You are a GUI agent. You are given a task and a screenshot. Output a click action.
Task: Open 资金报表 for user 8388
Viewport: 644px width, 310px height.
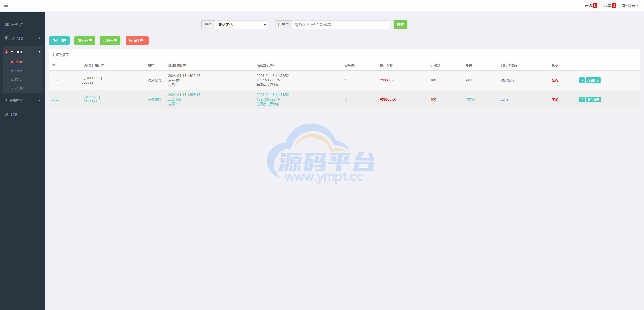pos(593,99)
